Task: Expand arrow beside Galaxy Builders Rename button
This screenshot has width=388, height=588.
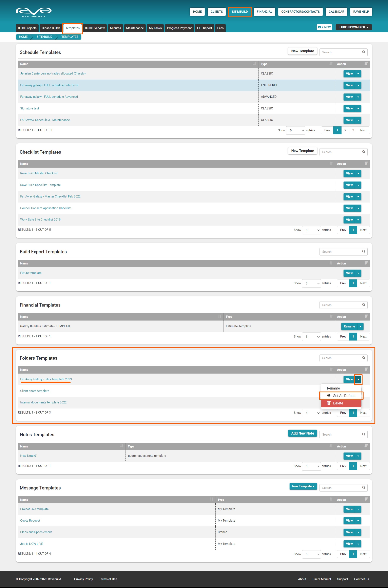Action: (361, 326)
